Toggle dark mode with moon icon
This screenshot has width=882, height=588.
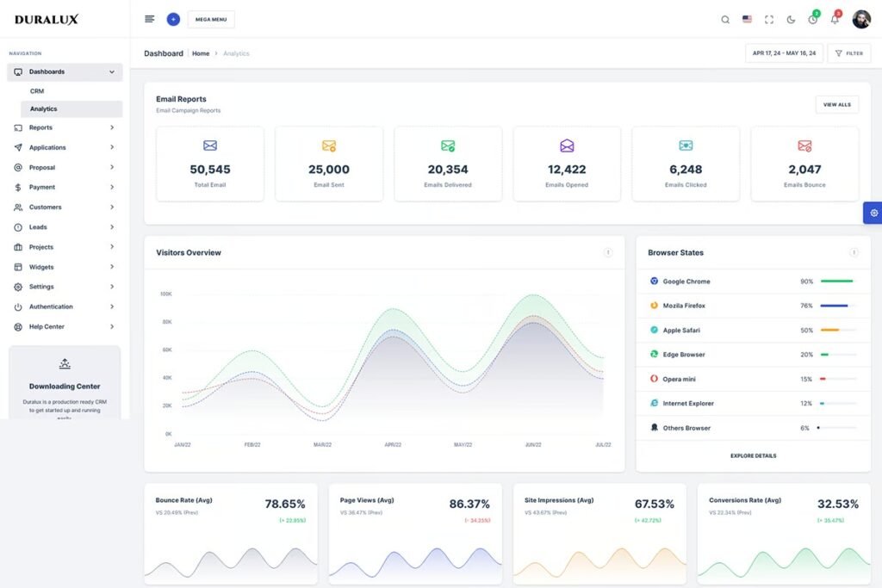(791, 20)
